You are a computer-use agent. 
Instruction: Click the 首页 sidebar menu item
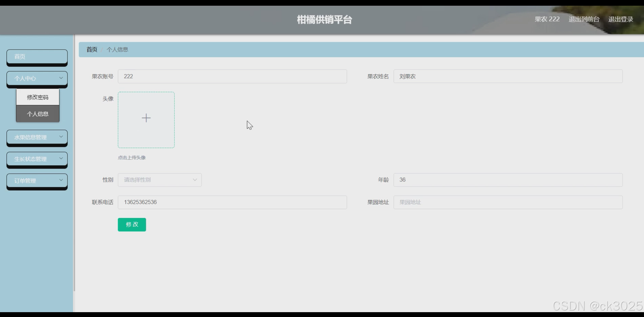[x=37, y=56]
